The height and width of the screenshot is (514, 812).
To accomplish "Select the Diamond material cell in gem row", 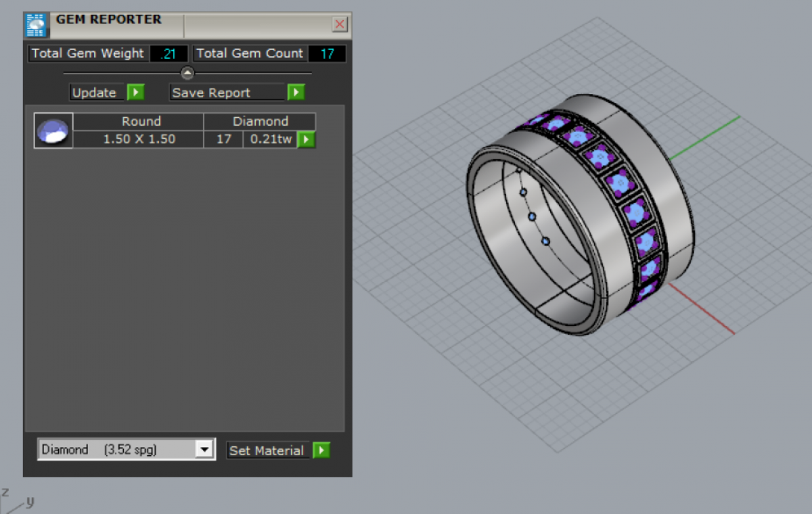I will pos(261,122).
